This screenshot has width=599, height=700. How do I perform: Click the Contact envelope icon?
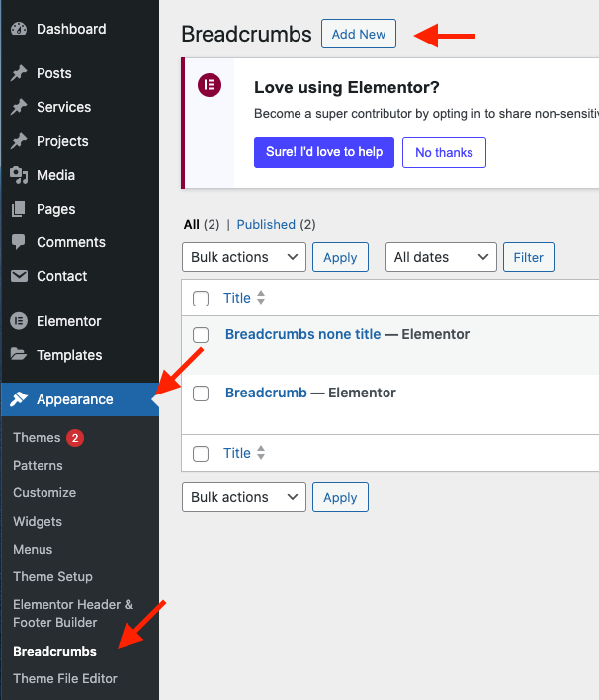19,276
